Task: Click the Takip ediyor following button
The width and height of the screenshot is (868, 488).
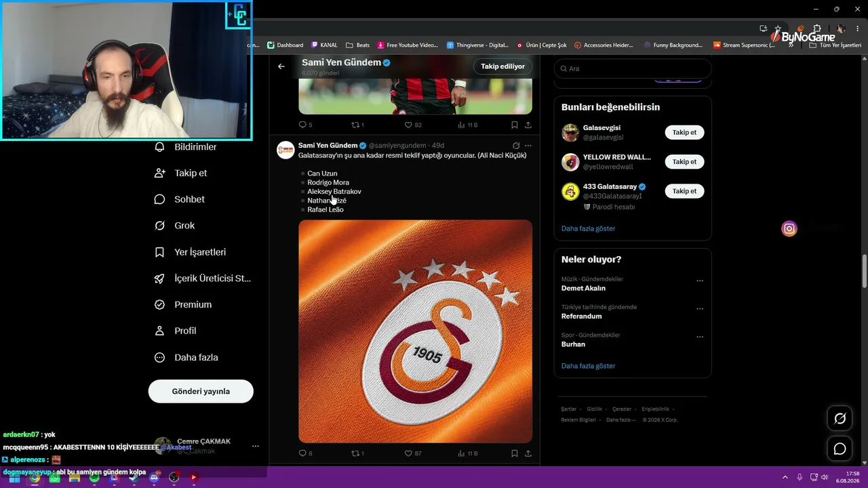Action: click(502, 66)
